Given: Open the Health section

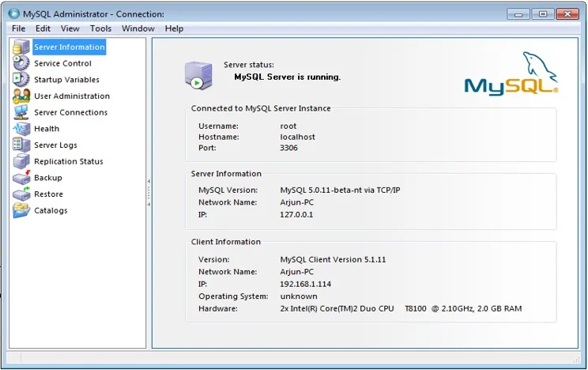Looking at the screenshot, I should (47, 129).
